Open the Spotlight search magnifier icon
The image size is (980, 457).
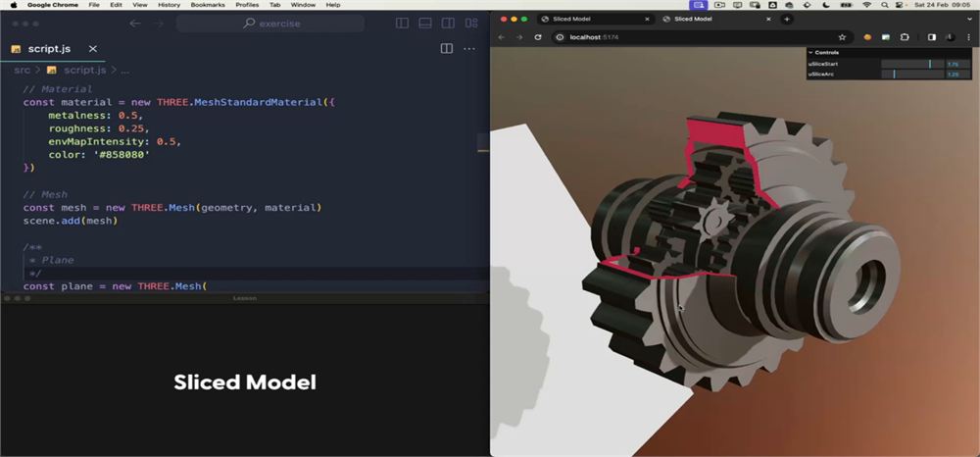click(884, 4)
